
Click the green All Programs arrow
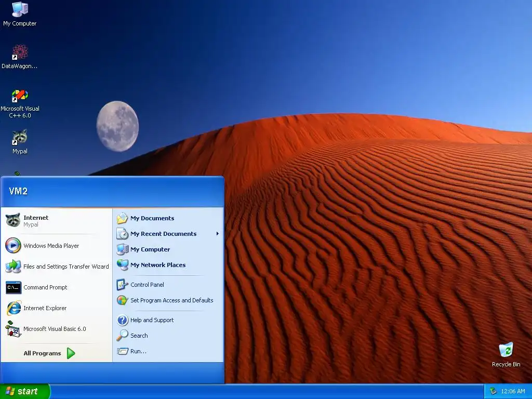click(71, 353)
